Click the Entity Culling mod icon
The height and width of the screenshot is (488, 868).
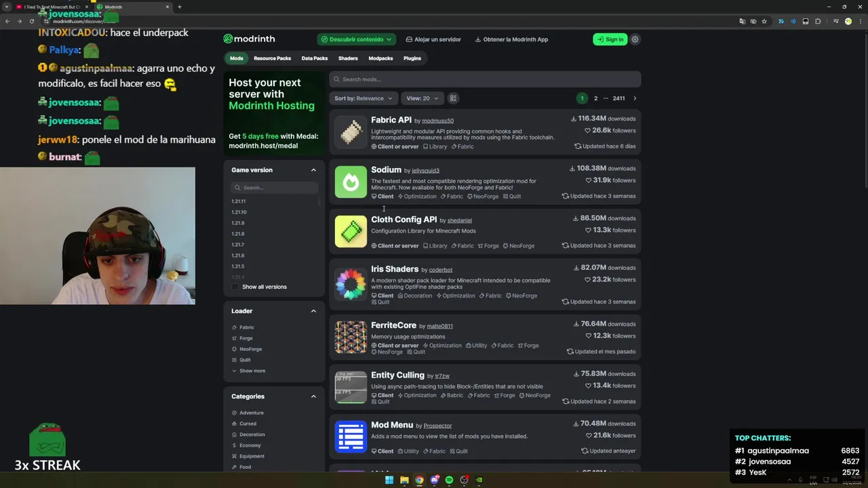[x=351, y=387]
